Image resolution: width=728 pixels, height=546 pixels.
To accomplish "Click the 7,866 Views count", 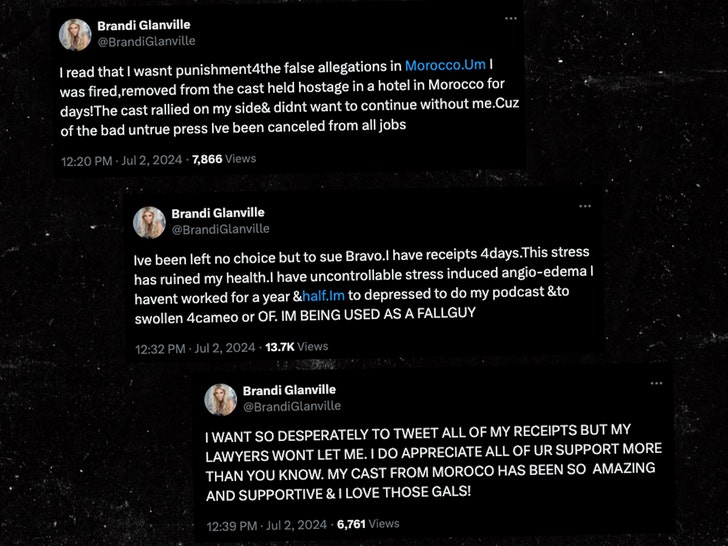I will tap(224, 159).
